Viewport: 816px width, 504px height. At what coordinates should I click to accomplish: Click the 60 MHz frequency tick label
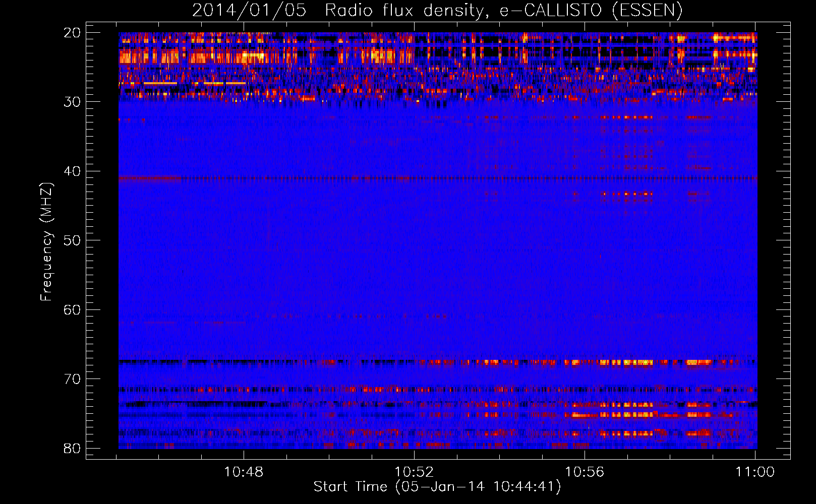tap(72, 309)
